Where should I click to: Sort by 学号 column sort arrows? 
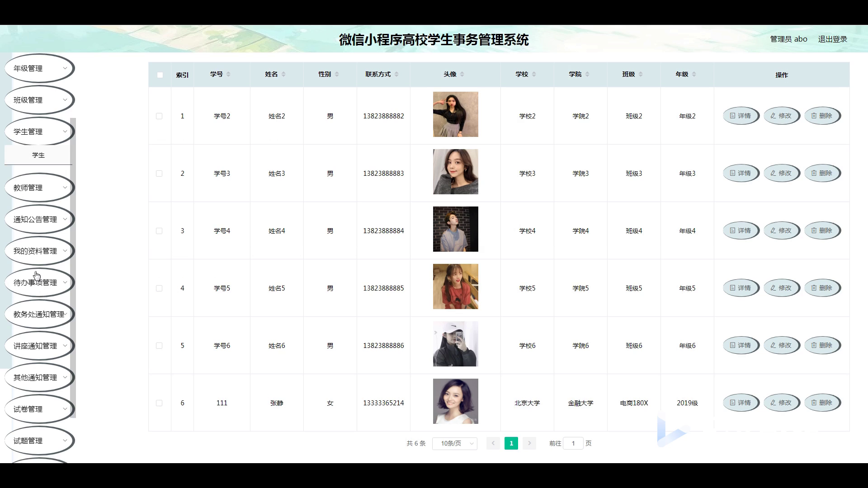pos(228,75)
